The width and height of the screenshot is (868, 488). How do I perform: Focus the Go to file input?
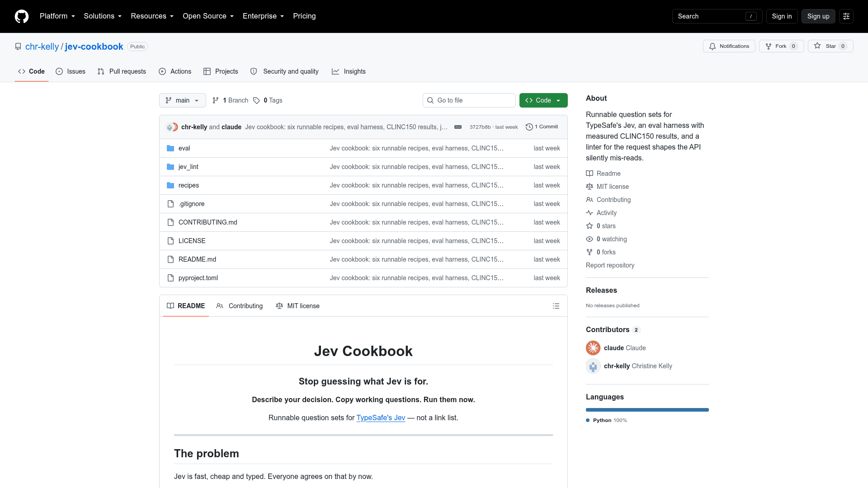point(469,100)
